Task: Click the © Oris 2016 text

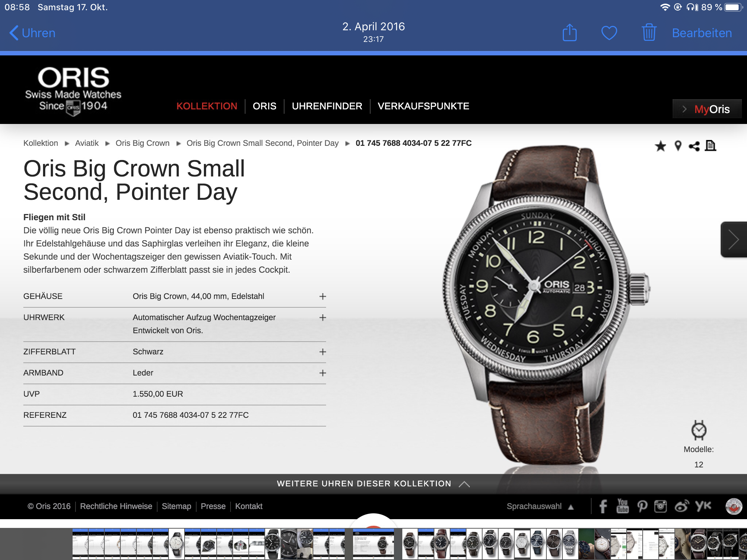Action: pos(49,506)
